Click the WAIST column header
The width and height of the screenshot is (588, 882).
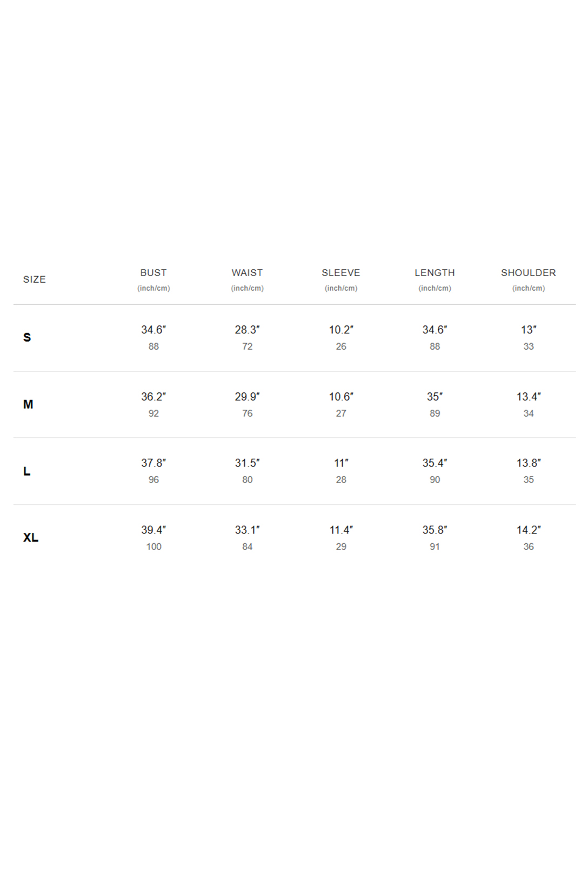click(247, 273)
